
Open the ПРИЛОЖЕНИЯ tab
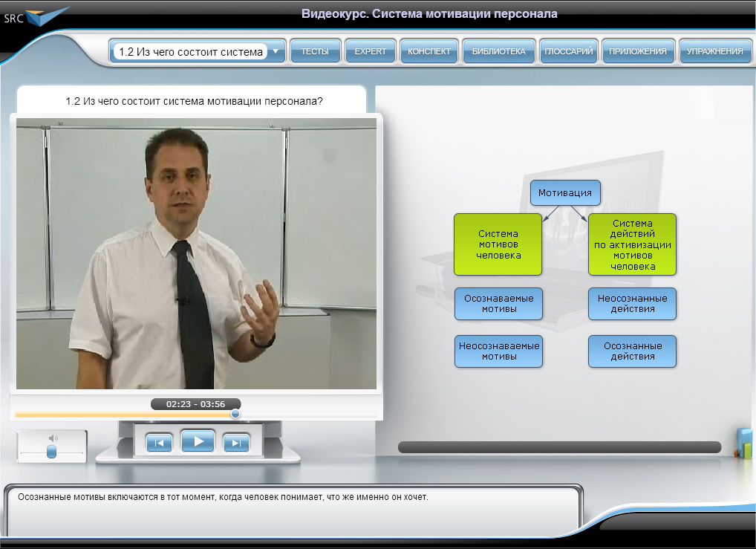638,51
